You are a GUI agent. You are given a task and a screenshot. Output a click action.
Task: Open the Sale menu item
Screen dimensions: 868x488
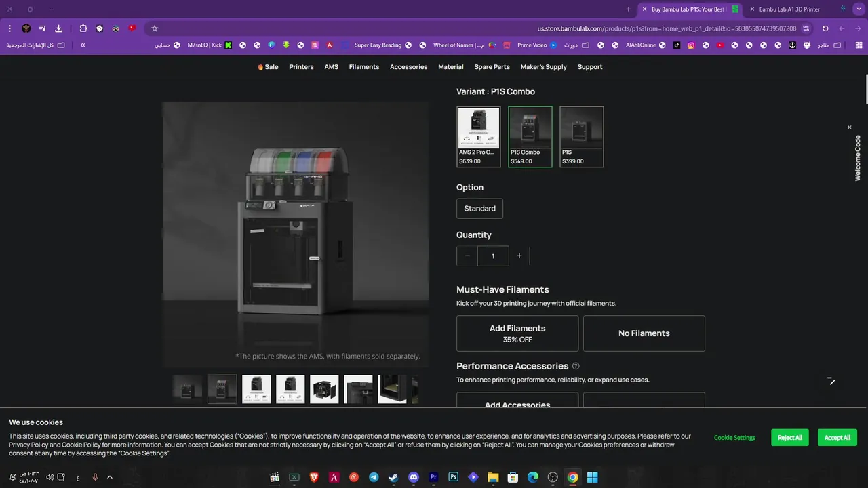pyautogui.click(x=268, y=67)
